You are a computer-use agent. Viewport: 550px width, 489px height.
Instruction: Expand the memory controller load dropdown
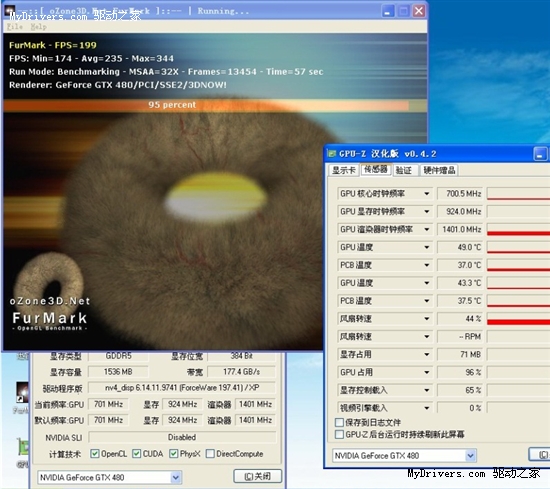[x=427, y=390]
